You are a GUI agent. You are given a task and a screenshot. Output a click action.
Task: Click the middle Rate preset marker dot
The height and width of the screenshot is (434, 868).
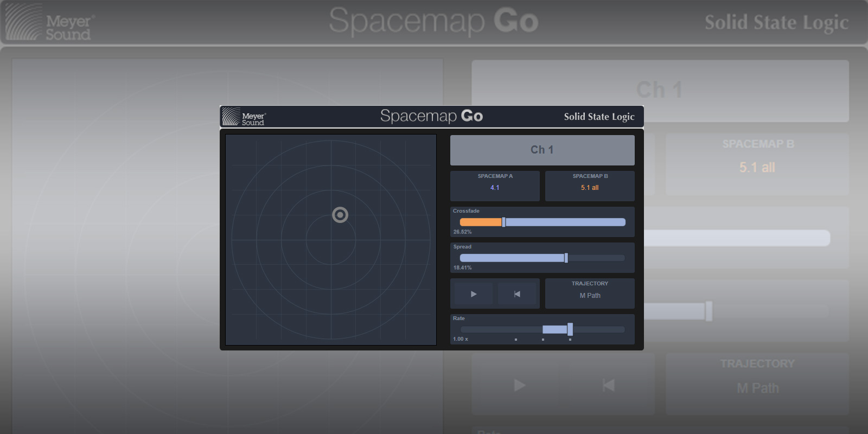tap(543, 340)
